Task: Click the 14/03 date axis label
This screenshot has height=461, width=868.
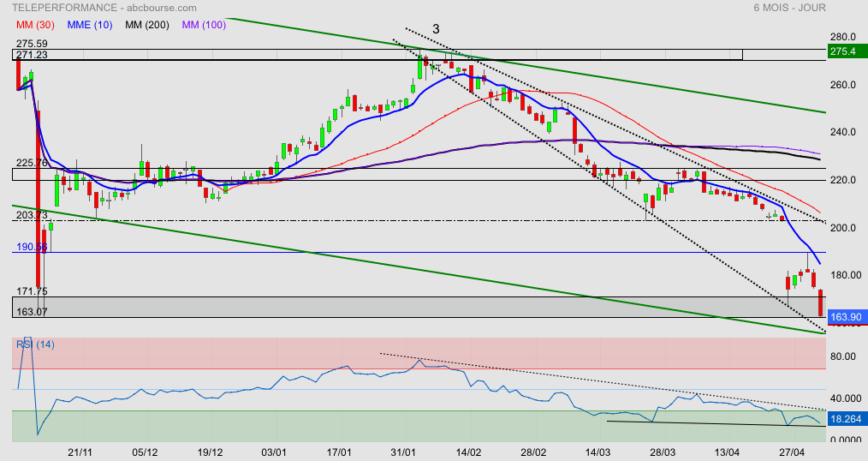Action: [597, 452]
